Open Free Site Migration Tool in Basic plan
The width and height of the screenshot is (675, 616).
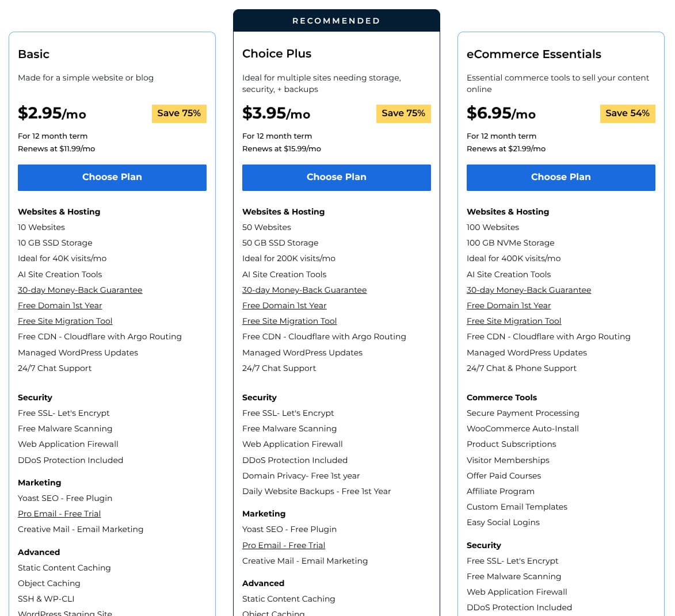pos(65,321)
